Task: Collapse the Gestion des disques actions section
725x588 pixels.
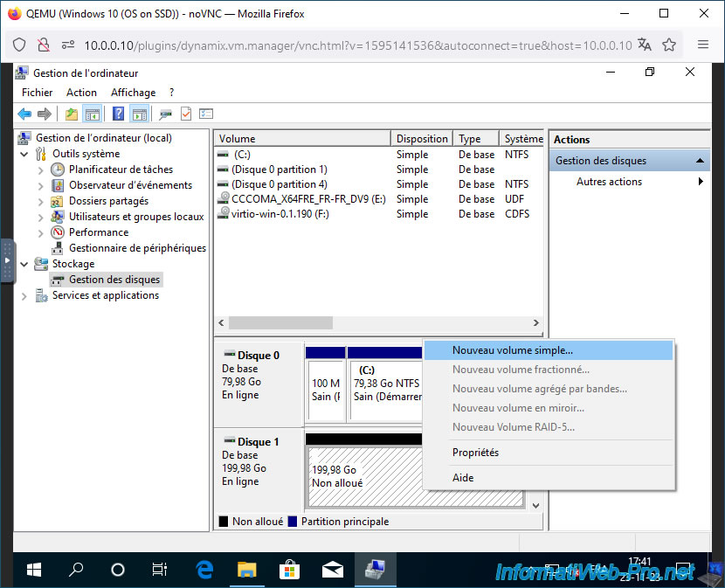Action: [x=700, y=161]
